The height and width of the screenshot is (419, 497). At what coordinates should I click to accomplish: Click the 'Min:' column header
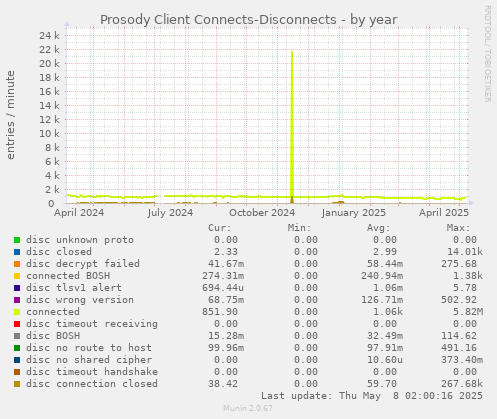click(300, 228)
